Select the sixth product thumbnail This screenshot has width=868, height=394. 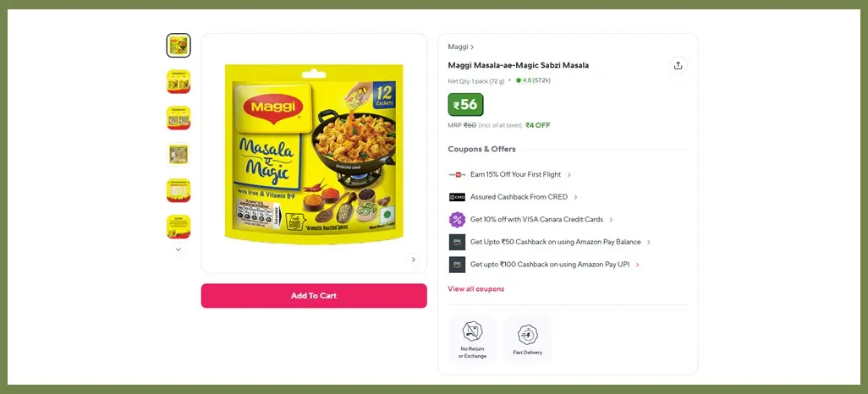click(x=179, y=227)
